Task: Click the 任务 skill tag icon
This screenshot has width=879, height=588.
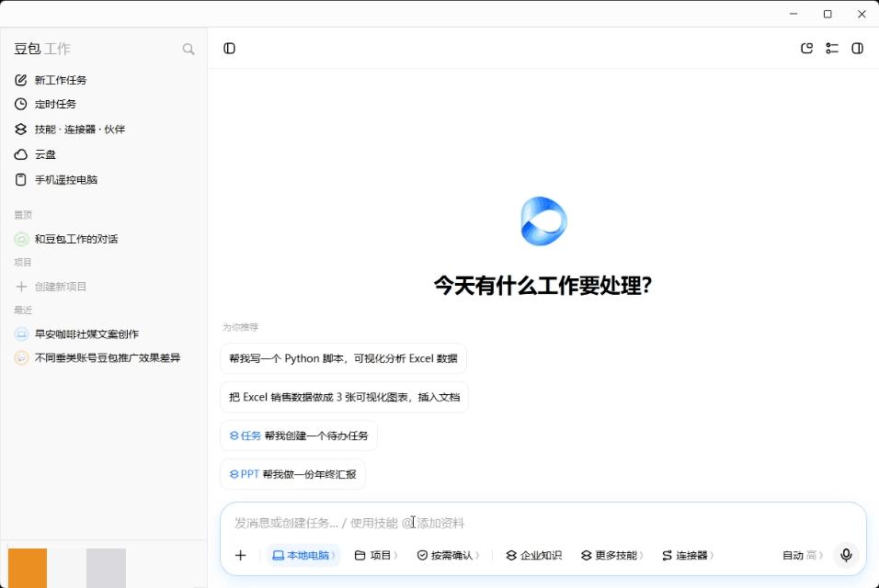Action: [234, 435]
